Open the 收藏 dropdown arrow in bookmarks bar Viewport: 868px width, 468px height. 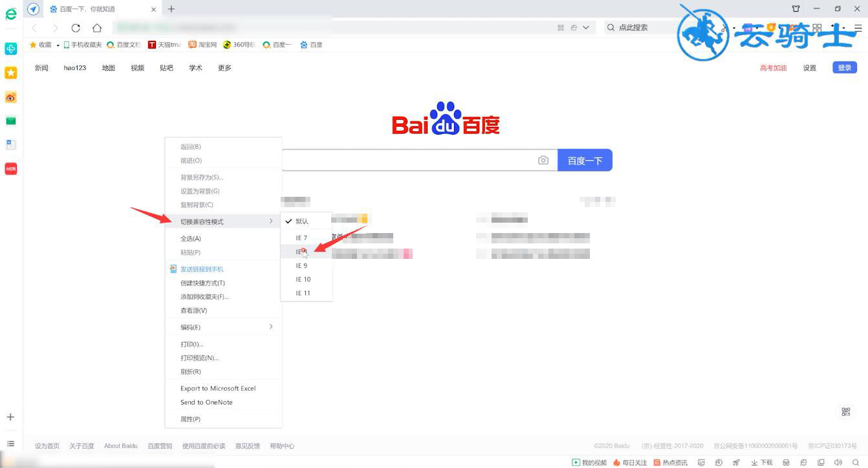click(58, 45)
